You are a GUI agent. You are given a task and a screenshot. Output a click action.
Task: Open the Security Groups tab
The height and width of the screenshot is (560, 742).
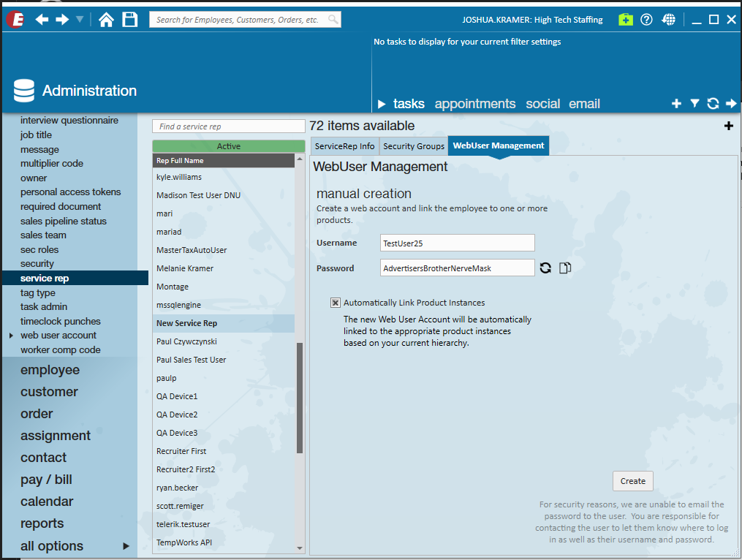point(414,146)
